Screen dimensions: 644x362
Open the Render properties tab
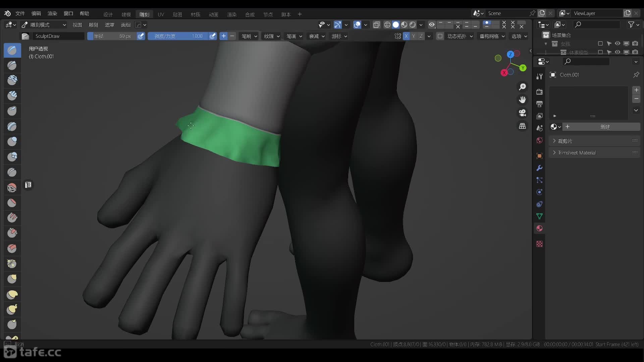(539, 92)
